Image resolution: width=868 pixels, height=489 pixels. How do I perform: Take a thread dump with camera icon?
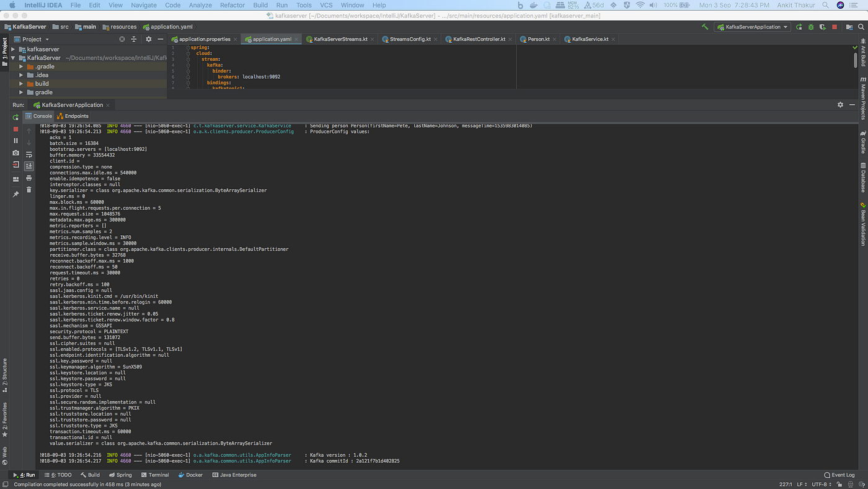[16, 153]
